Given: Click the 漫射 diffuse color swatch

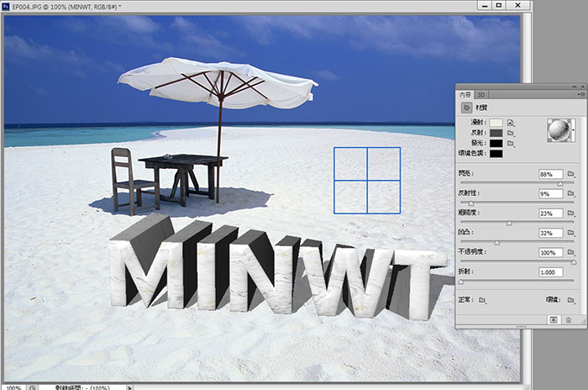Looking at the screenshot, I should (x=496, y=123).
